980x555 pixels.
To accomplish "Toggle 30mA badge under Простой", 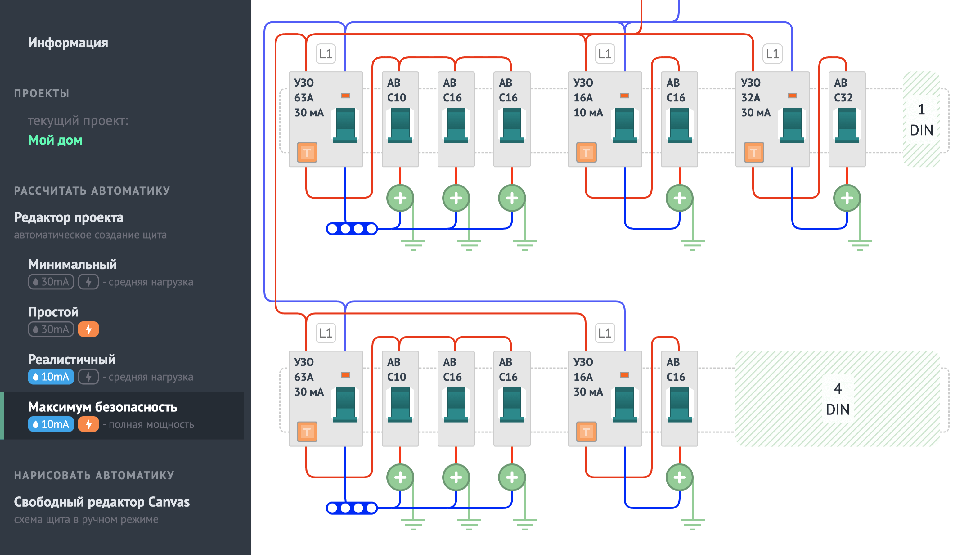I will (x=51, y=329).
